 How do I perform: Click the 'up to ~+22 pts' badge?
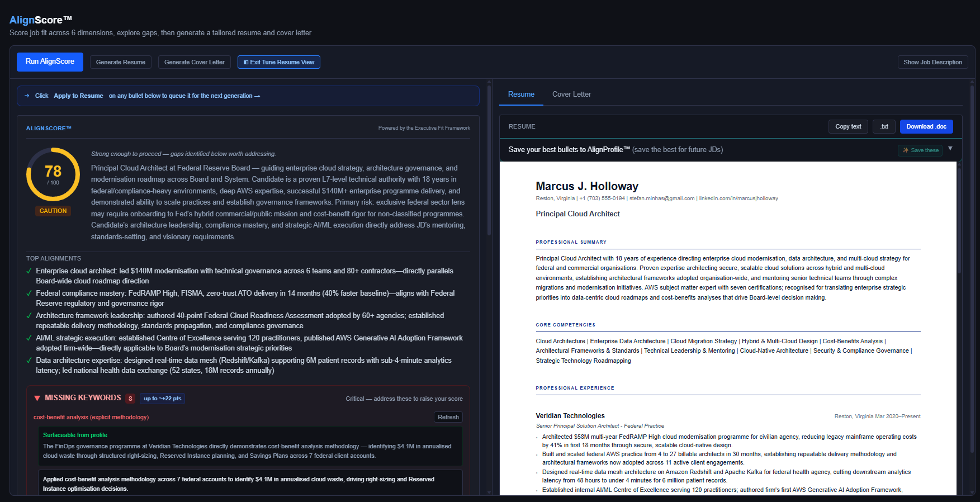click(162, 399)
